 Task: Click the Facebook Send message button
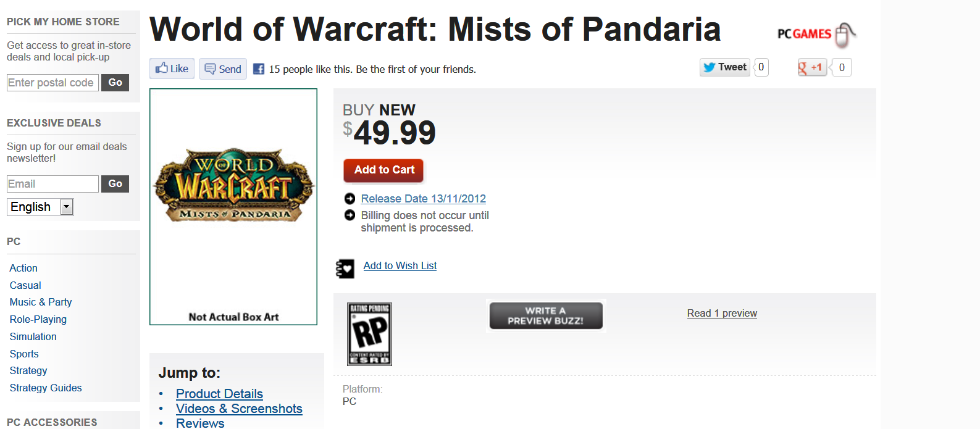point(223,69)
